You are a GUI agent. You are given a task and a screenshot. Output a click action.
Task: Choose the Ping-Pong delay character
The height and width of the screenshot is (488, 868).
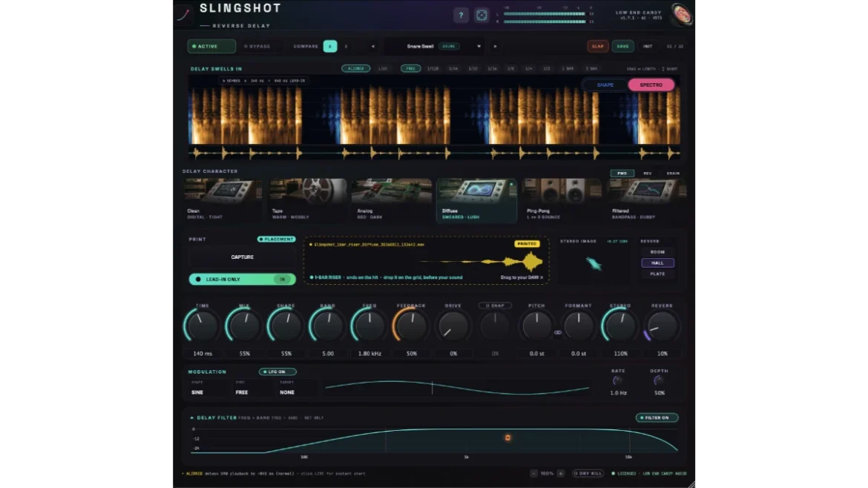click(x=562, y=200)
